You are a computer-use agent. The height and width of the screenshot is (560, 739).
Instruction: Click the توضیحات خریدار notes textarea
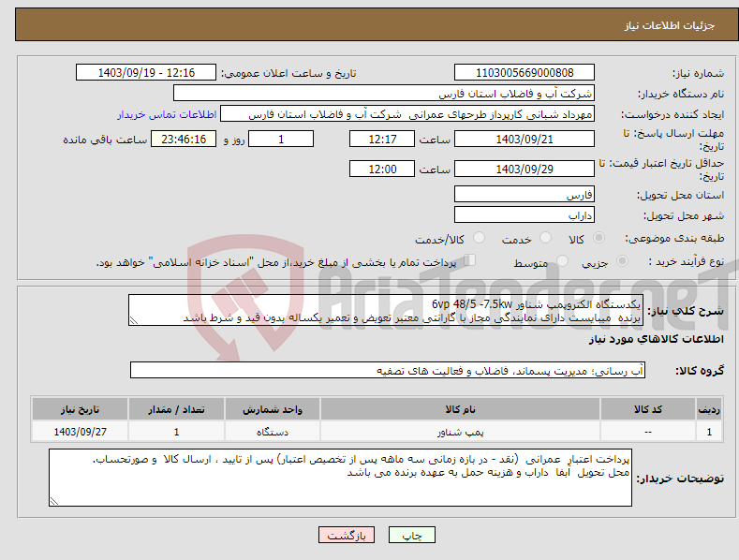(340, 478)
